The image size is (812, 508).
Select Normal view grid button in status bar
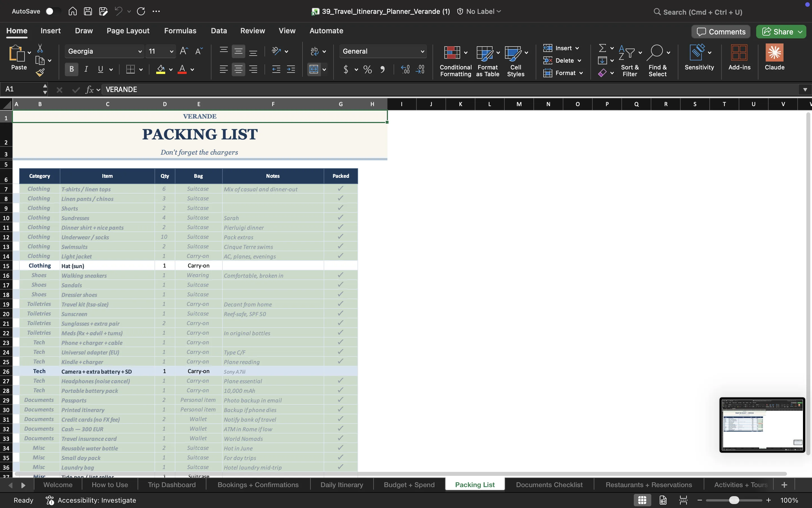tap(642, 500)
